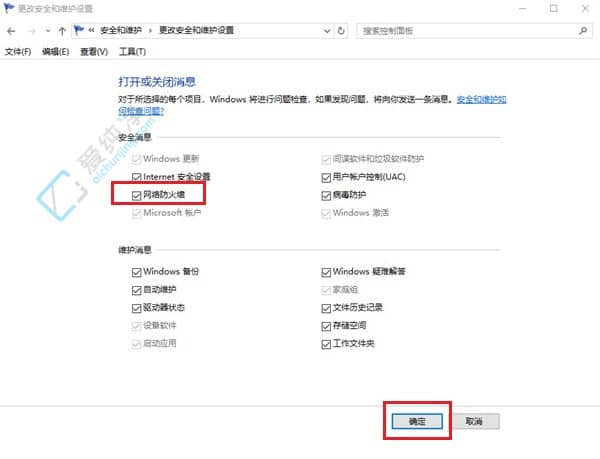
Task: Toggle the 工作文件夹 checkbox
Action: 326,344
